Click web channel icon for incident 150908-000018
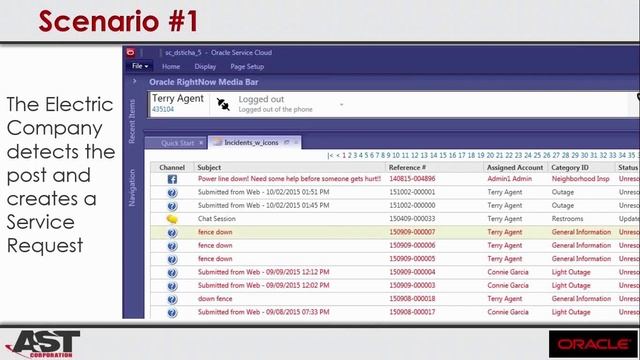 [x=172, y=299]
